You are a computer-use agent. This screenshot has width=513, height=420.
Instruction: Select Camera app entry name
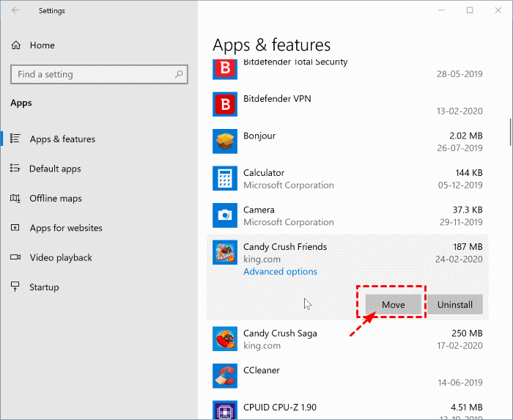point(259,210)
